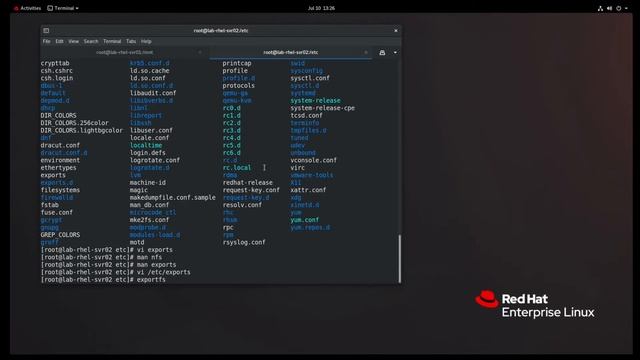Click the 'logrotate.conf' entry
640x360 pixels.
click(x=155, y=160)
